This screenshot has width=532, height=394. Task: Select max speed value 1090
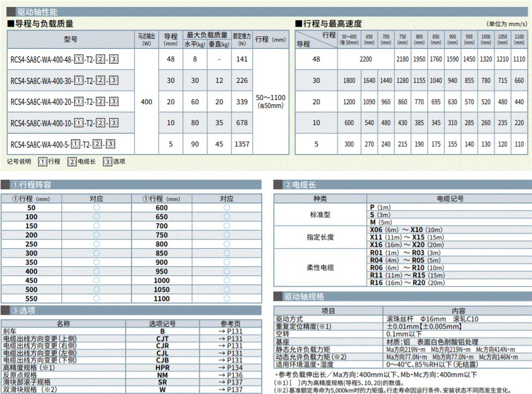click(369, 102)
